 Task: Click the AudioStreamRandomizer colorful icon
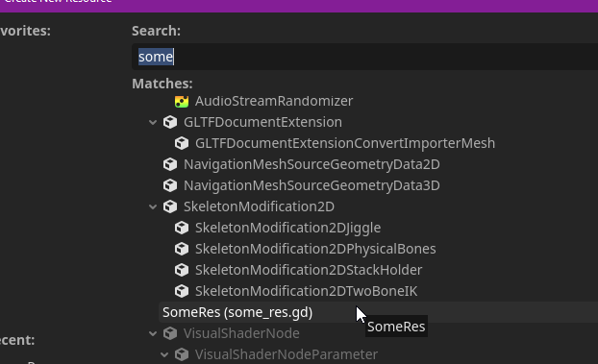coord(182,102)
